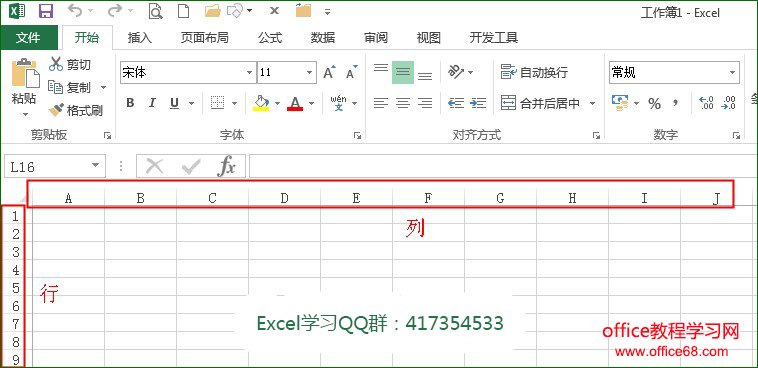The image size is (758, 368).
Task: Click Wrap Text (自动换行)
Action: tap(534, 73)
